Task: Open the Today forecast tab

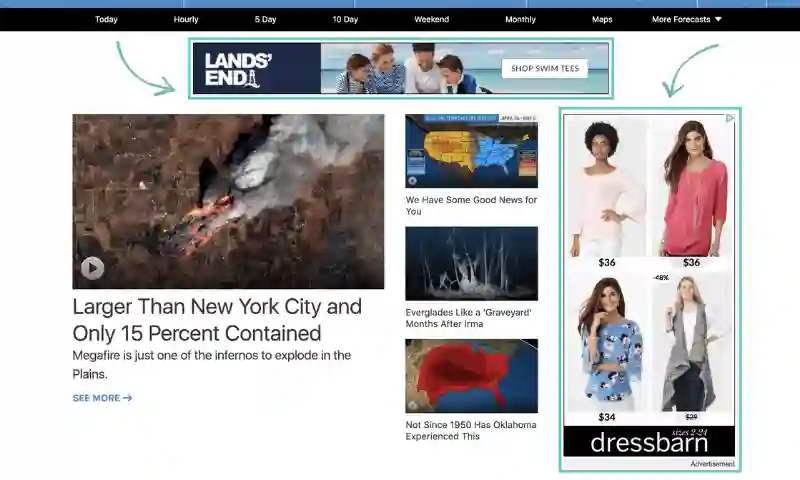Action: [x=106, y=19]
